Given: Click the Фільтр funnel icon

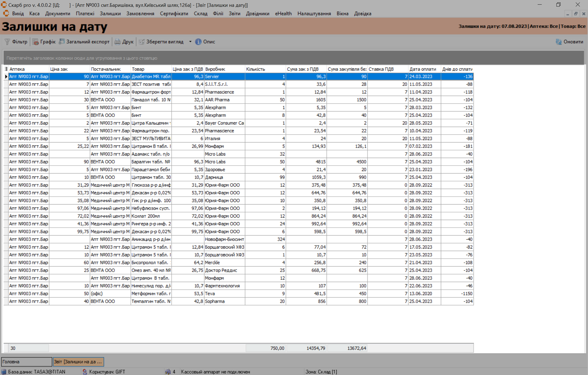Looking at the screenshot, I should pos(7,42).
